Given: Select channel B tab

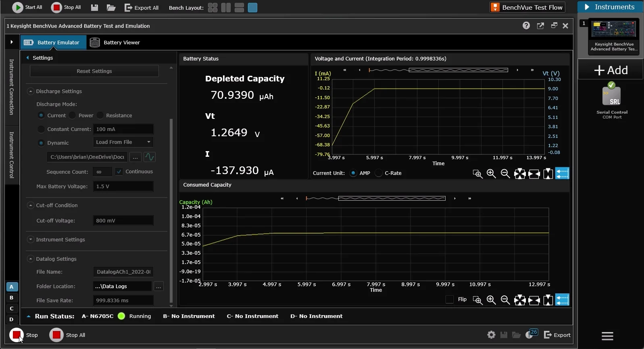Looking at the screenshot, I should [12, 297].
